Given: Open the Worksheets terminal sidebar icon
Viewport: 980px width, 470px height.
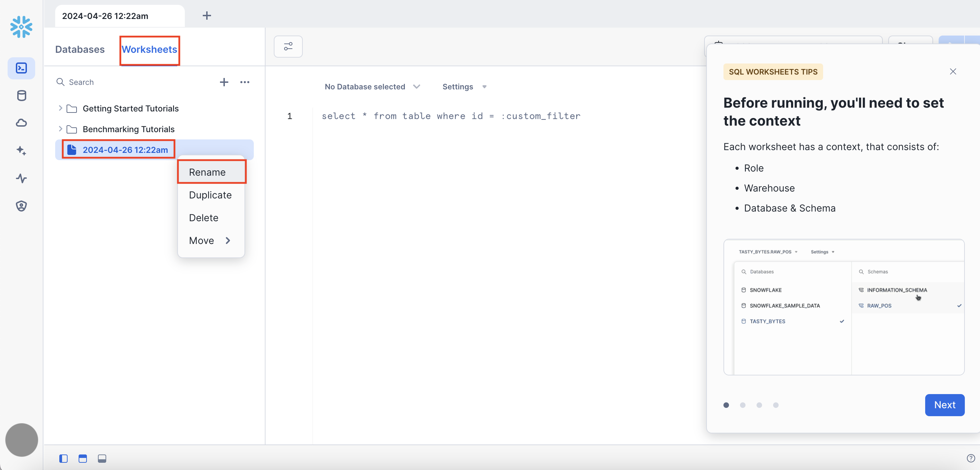Looking at the screenshot, I should [21, 68].
